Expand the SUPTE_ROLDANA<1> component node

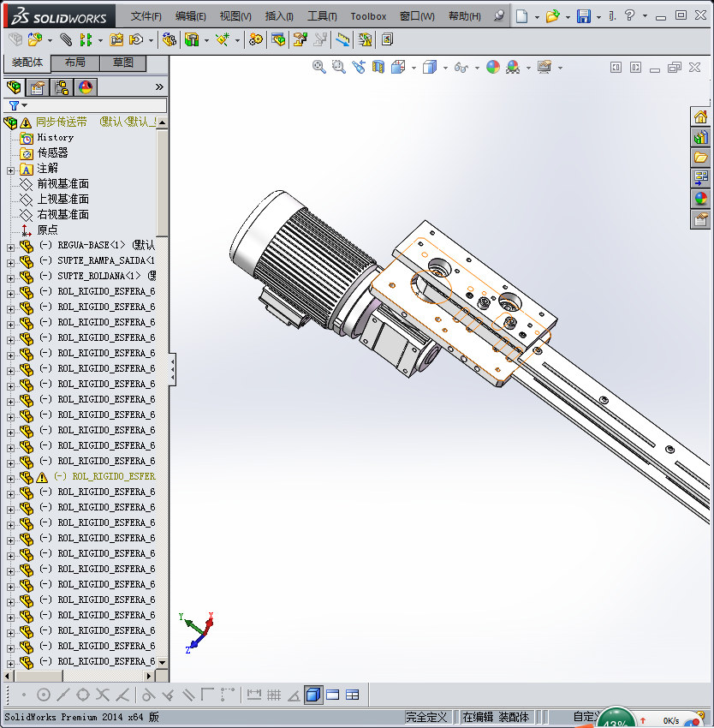(10, 278)
